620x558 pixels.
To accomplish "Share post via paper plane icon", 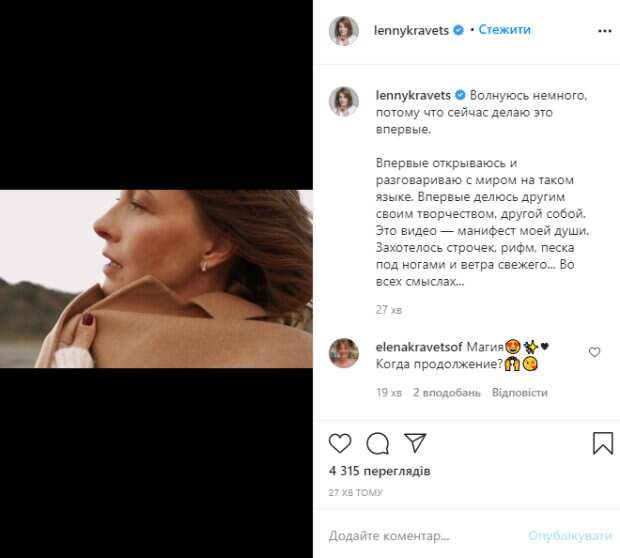I will pyautogui.click(x=415, y=443).
